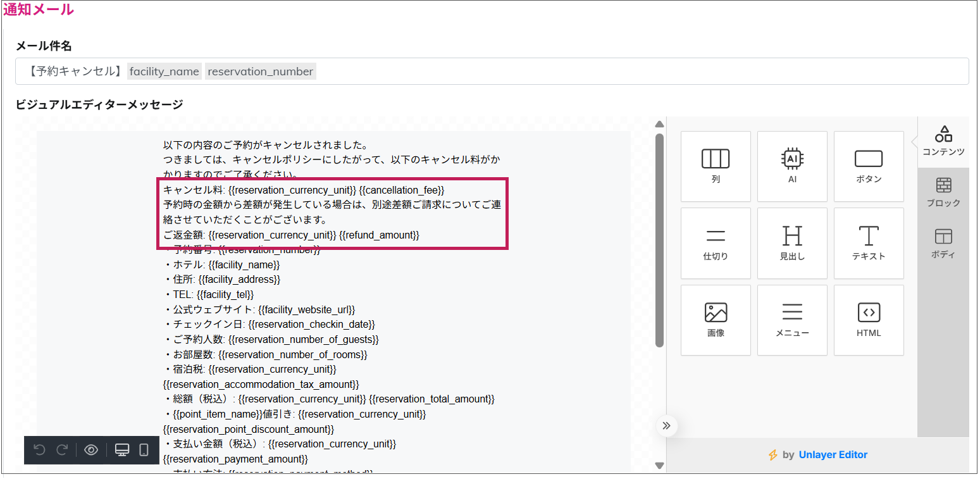The width and height of the screenshot is (980, 479).
Task: Select the AI content tool
Action: (x=792, y=166)
